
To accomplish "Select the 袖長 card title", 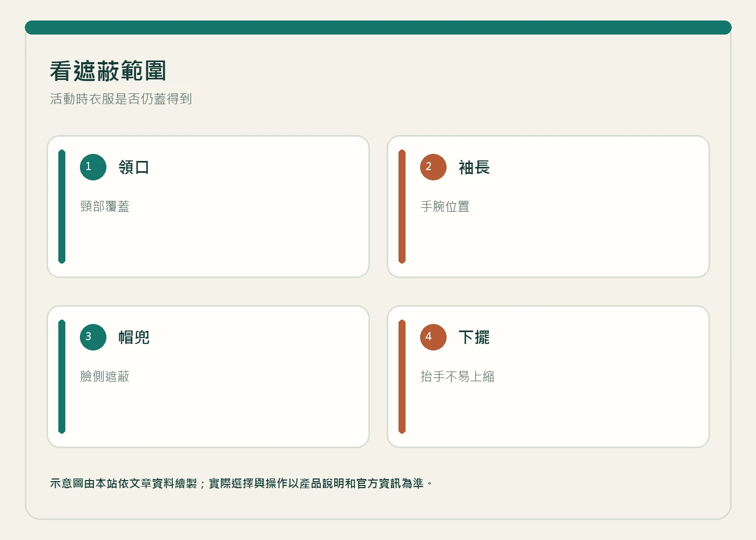I will click(x=474, y=167).
